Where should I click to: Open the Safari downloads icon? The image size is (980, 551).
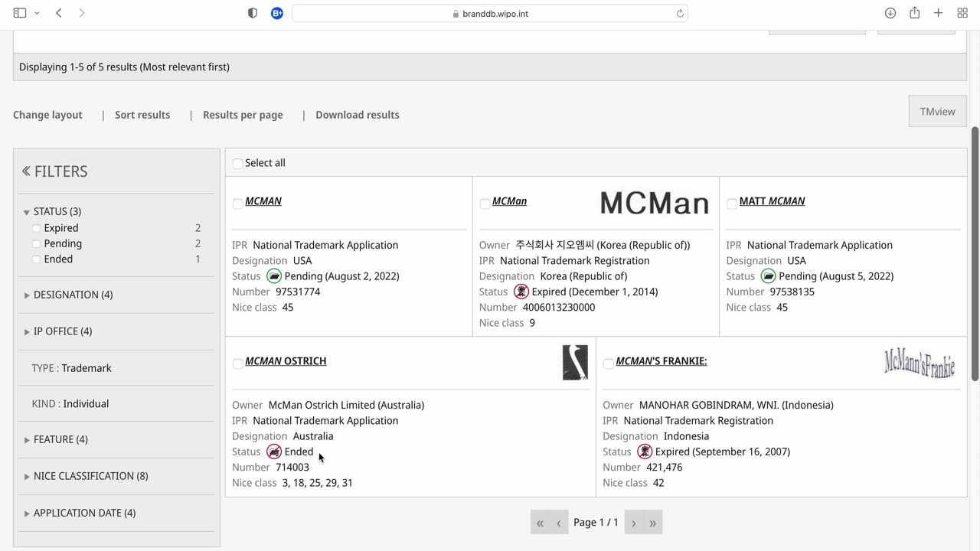(890, 13)
